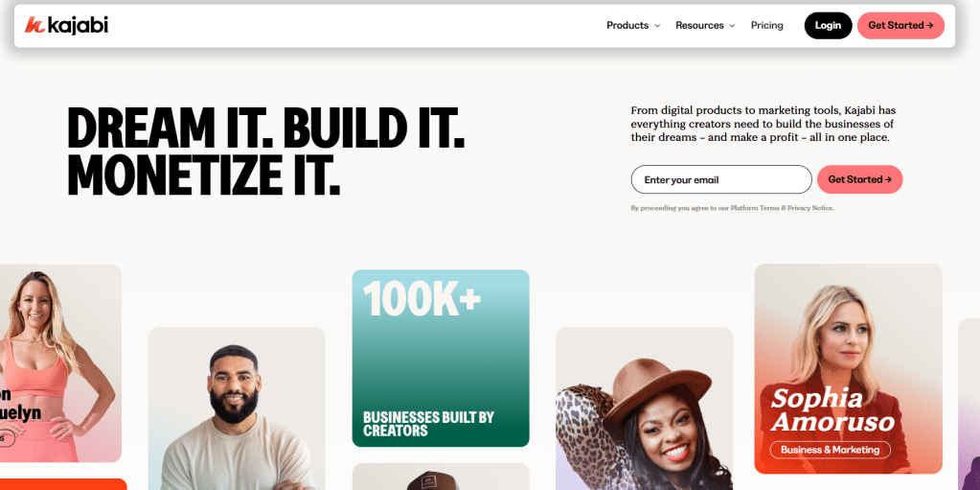Select the bearded man creator card

[x=237, y=408]
